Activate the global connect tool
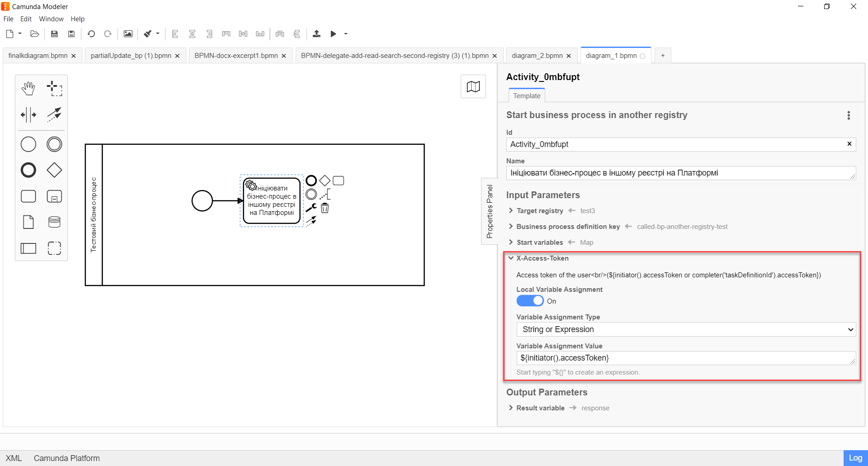 [x=54, y=115]
